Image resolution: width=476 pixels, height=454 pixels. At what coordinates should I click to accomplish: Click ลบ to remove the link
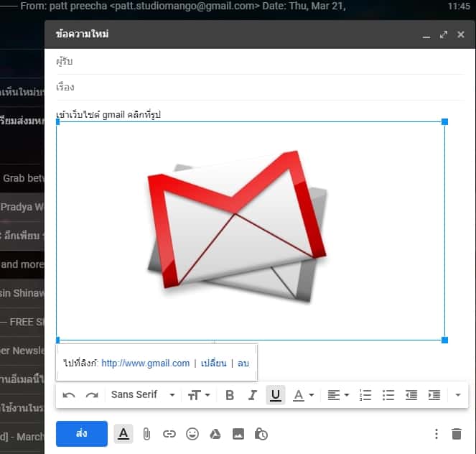point(243,363)
